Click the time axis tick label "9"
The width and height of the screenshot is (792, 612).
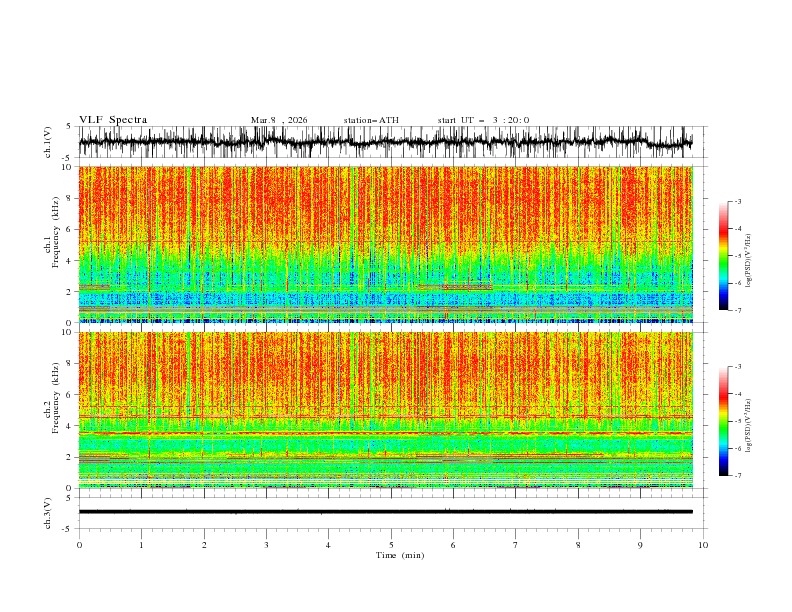640,545
